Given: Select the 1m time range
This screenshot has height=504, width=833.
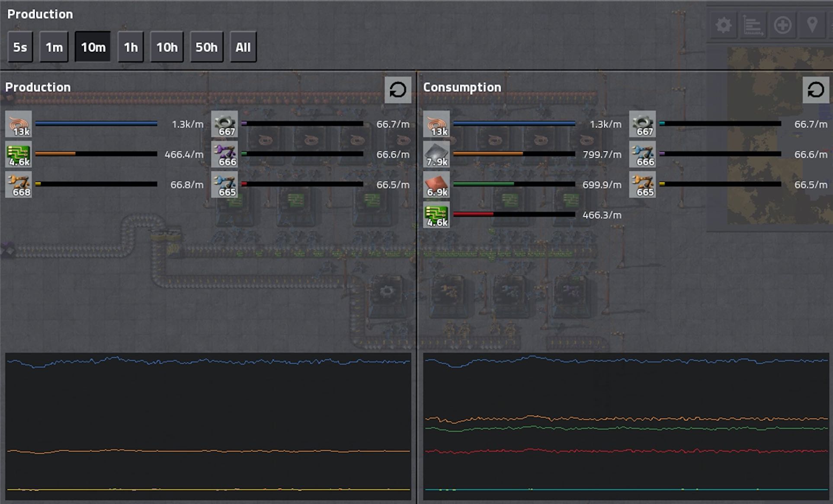Looking at the screenshot, I should [54, 47].
